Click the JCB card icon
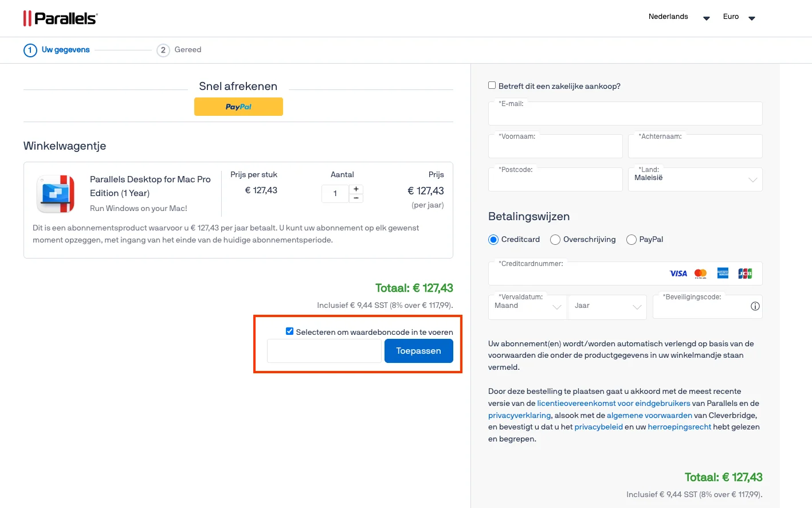The height and width of the screenshot is (508, 812). tap(745, 273)
